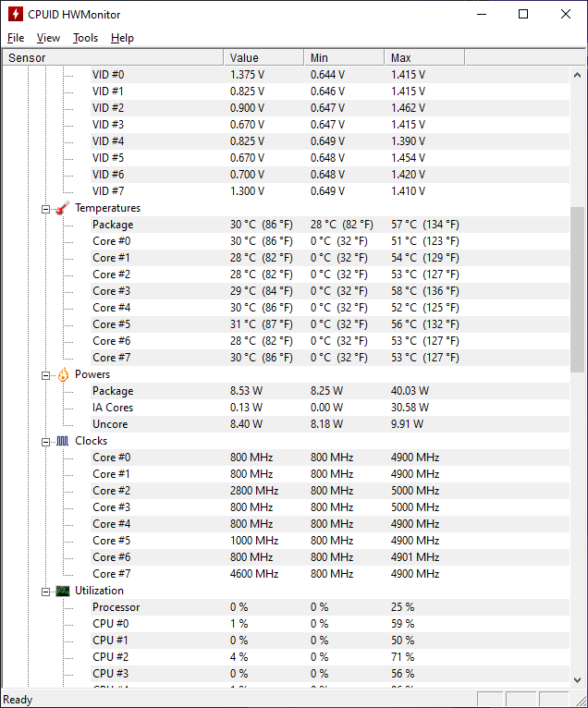Click the 58 °C (136 °F) max value
The height and width of the screenshot is (708, 588).
pos(425,291)
